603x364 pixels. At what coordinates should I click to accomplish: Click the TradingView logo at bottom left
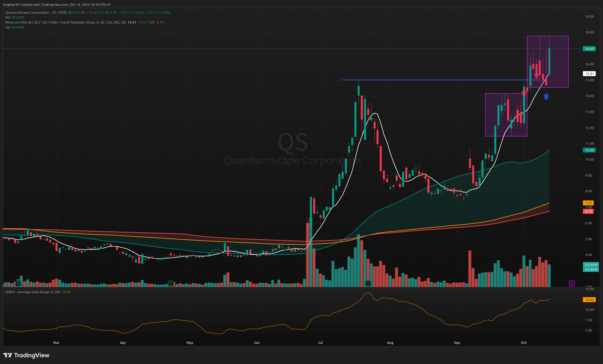point(26,355)
